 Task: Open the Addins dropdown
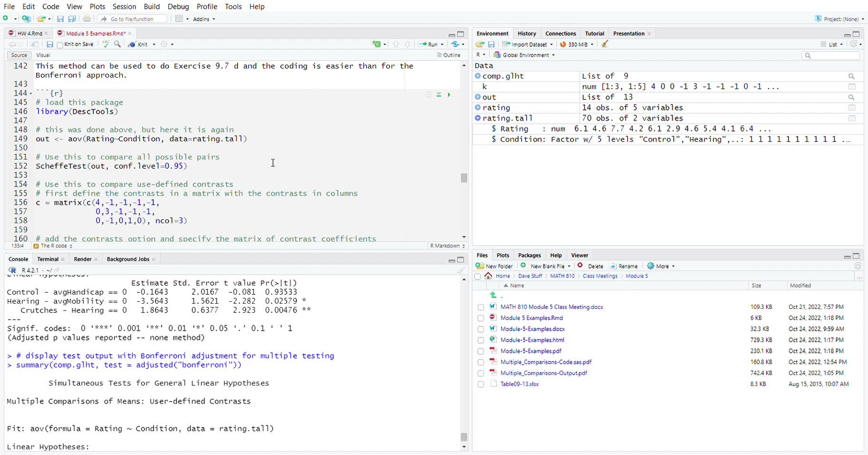pos(204,19)
